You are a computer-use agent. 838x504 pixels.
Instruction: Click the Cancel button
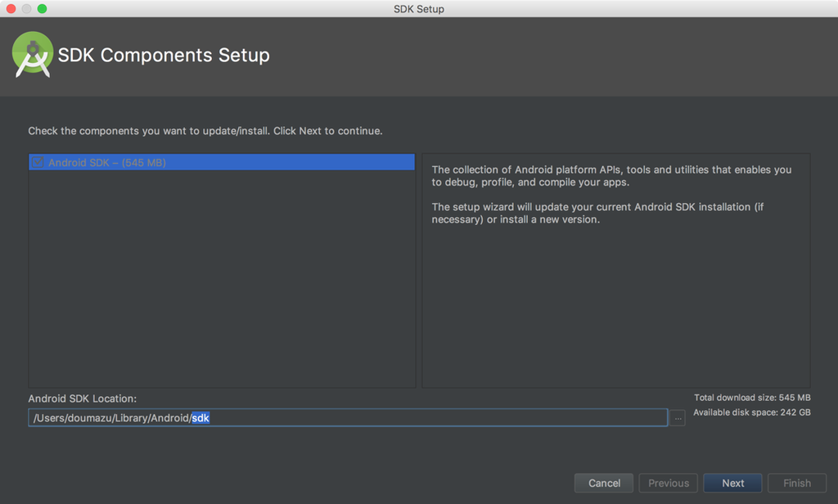coord(604,484)
